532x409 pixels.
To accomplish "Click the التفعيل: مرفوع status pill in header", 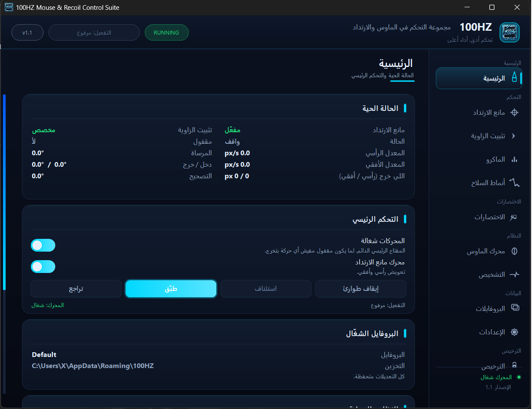I will [x=94, y=32].
